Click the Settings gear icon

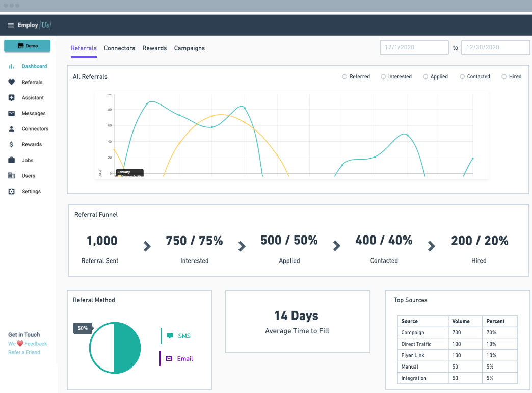tap(12, 192)
